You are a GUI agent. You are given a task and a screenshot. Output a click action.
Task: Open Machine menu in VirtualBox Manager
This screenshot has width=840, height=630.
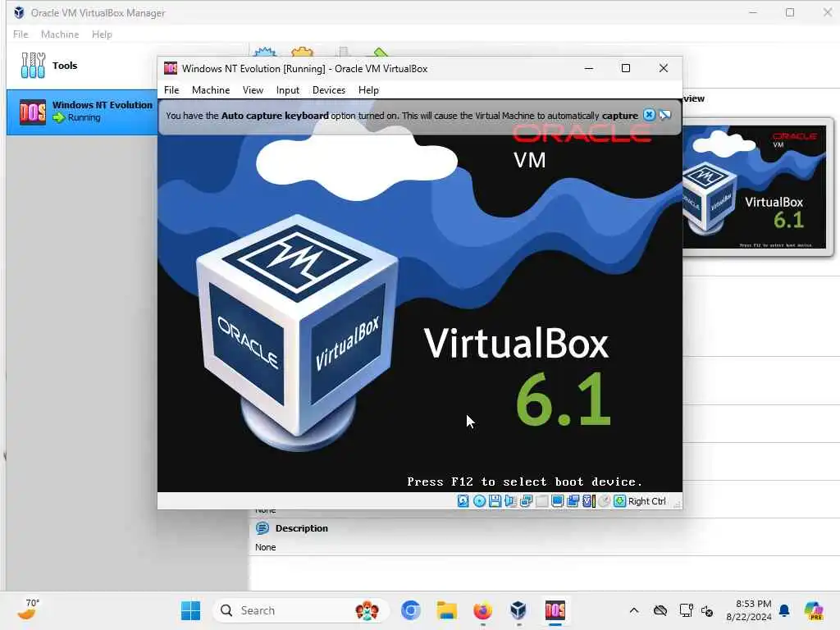(x=60, y=34)
